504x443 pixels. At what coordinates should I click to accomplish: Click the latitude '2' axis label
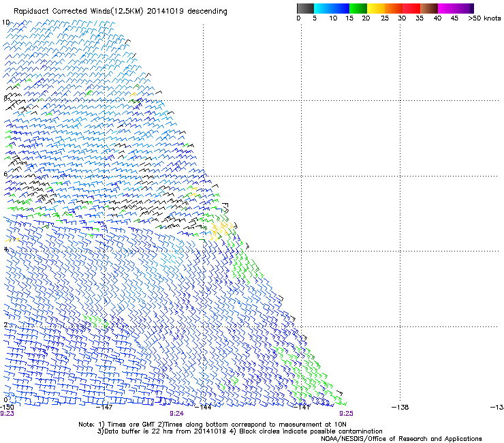[x=5, y=324]
